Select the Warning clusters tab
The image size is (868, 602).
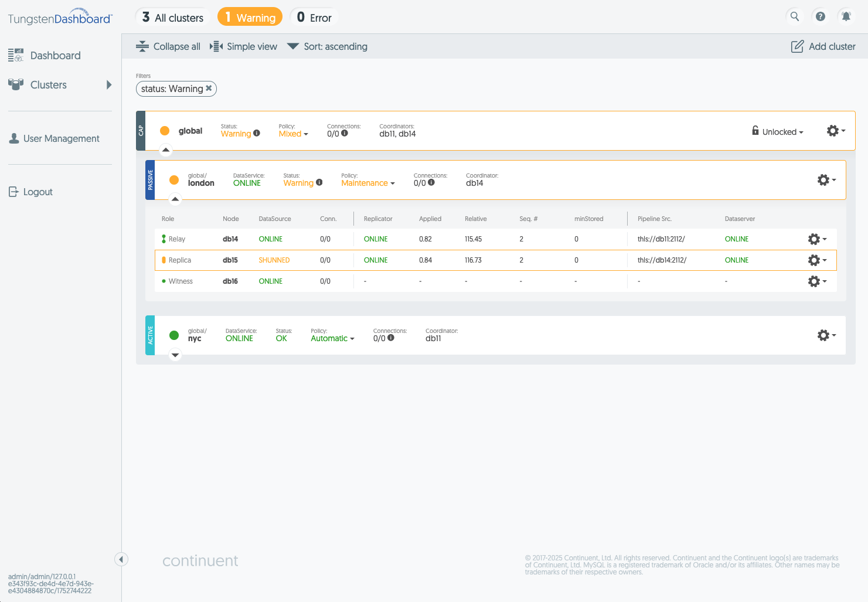click(250, 17)
